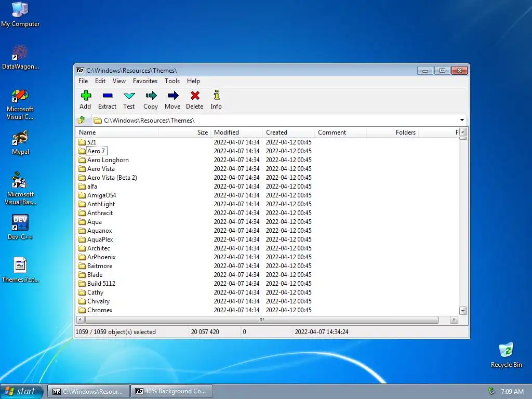Click the Move toolbar icon
Image resolution: width=532 pixels, height=399 pixels.
pyautogui.click(x=172, y=96)
